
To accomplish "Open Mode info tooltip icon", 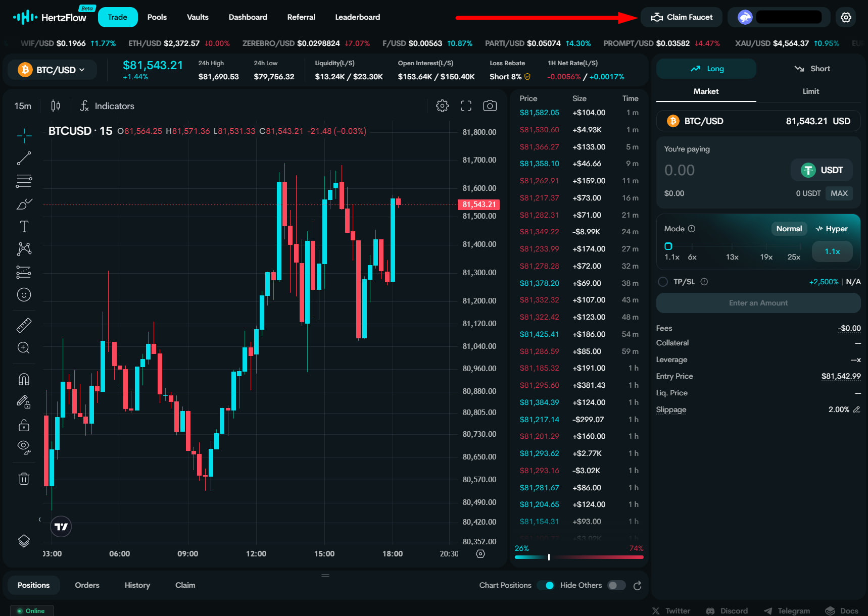I will 692,229.
